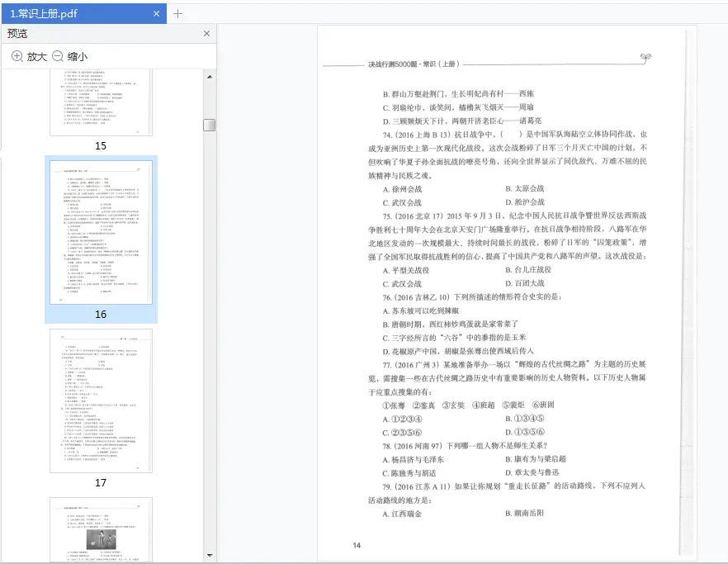Click option B. 太原会战 in question 74
728x564 pixels.
[x=525, y=188]
